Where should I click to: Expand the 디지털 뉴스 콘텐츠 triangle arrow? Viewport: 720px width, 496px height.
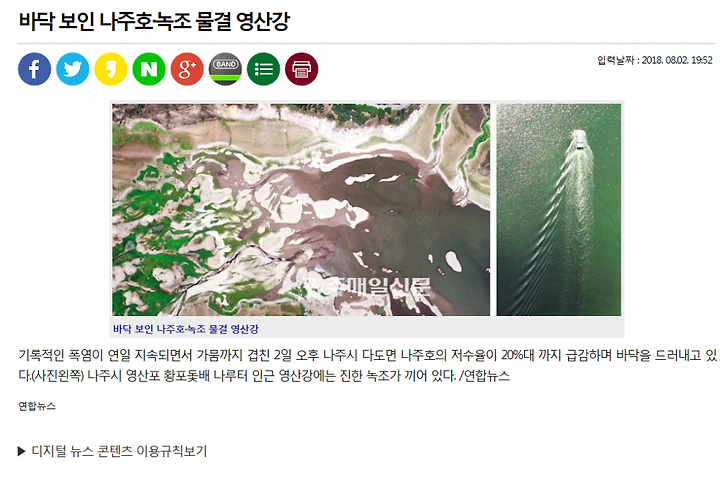[21, 451]
